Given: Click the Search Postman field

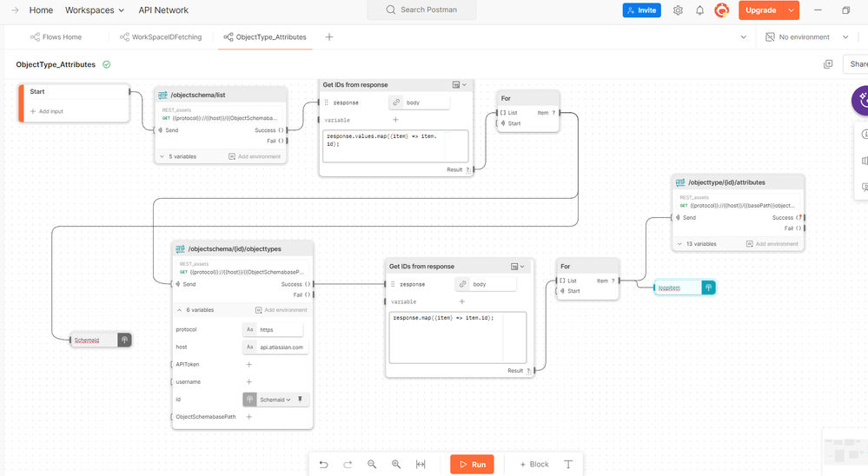Looking at the screenshot, I should tap(421, 10).
